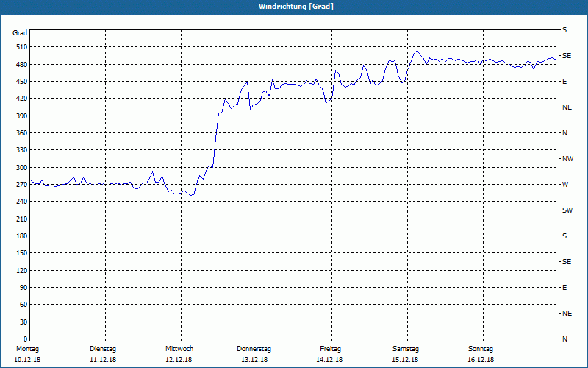Select the 16.12.18 date label
This screenshot has width=588, height=368.
tap(481, 360)
